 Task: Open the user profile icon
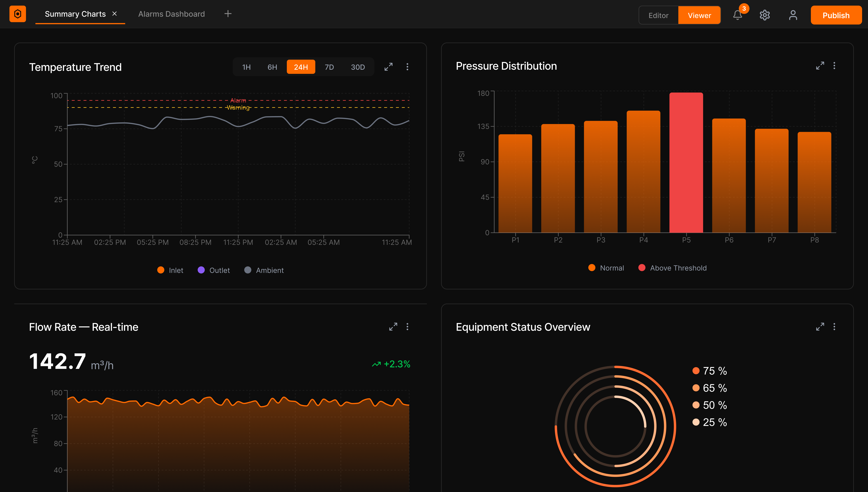793,15
